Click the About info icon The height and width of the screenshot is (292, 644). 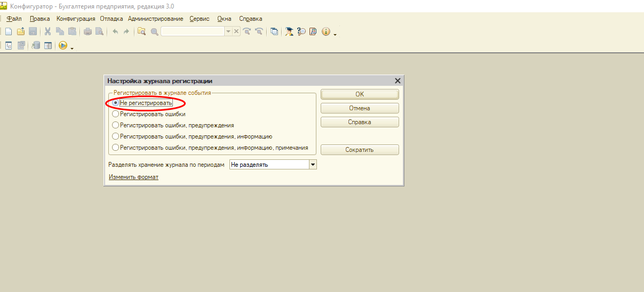click(326, 32)
